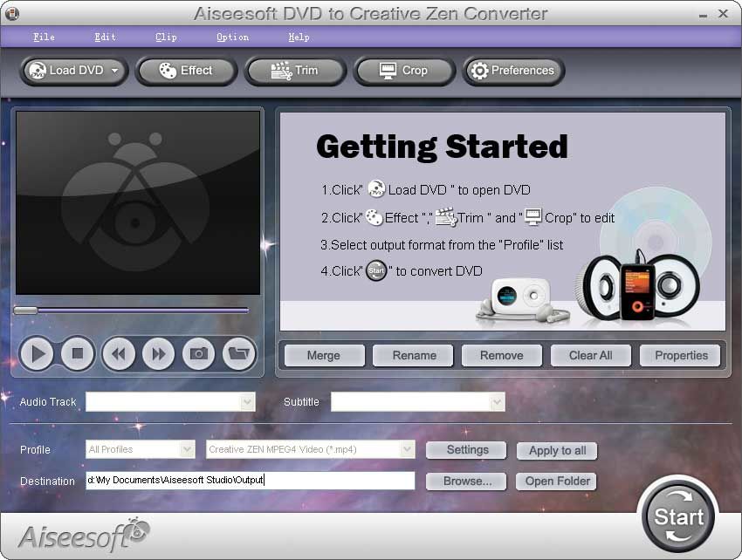The width and height of the screenshot is (742, 560).
Task: Play the preview video
Action: click(x=37, y=353)
